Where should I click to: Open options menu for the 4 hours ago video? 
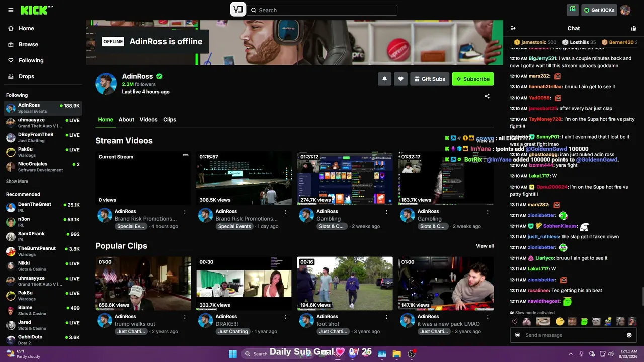point(185,212)
